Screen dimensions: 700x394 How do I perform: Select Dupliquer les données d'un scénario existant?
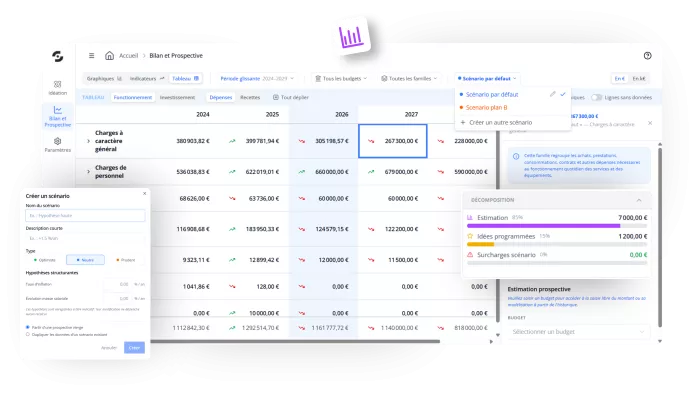[28, 334]
